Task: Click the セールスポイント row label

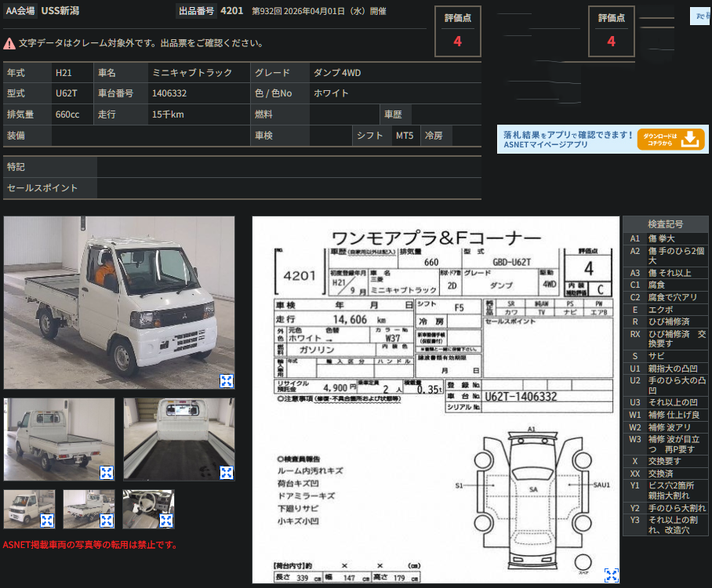Action: coord(50,188)
